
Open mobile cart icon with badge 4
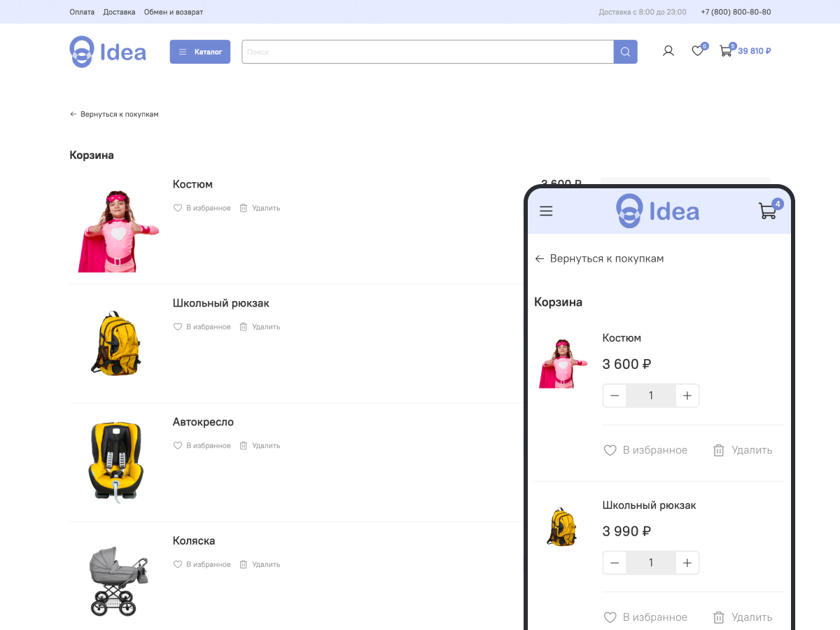point(769,209)
